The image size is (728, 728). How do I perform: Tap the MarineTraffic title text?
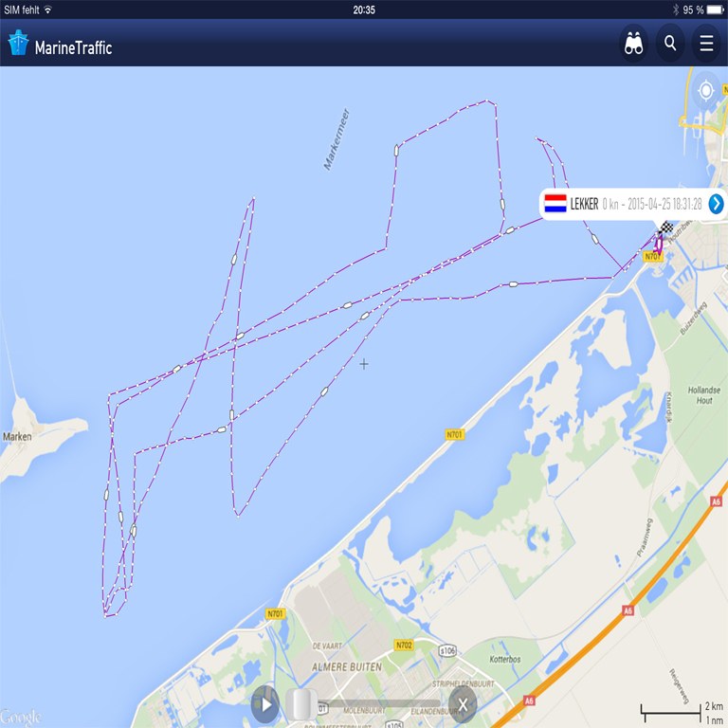73,47
